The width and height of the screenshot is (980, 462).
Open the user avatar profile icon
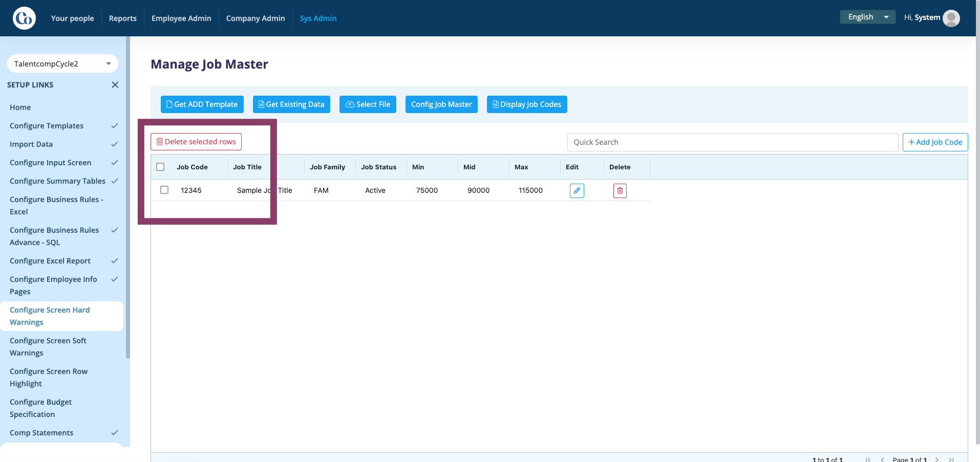[x=951, y=18]
